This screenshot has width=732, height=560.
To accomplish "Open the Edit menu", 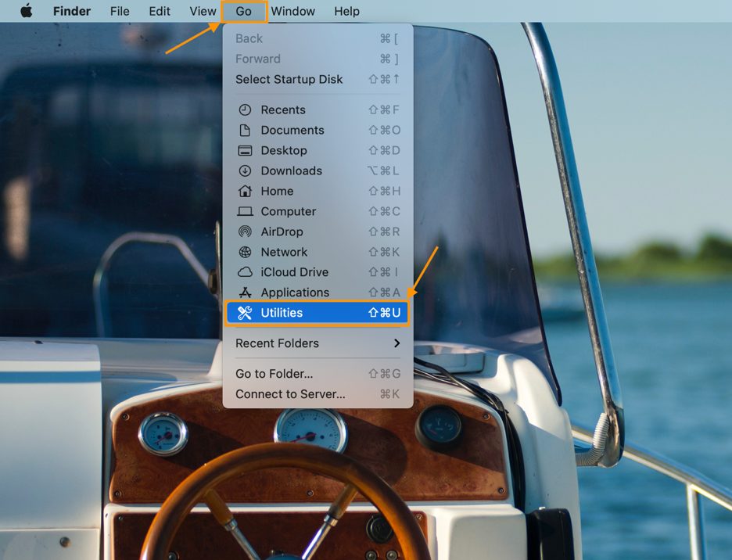I will pyautogui.click(x=160, y=12).
